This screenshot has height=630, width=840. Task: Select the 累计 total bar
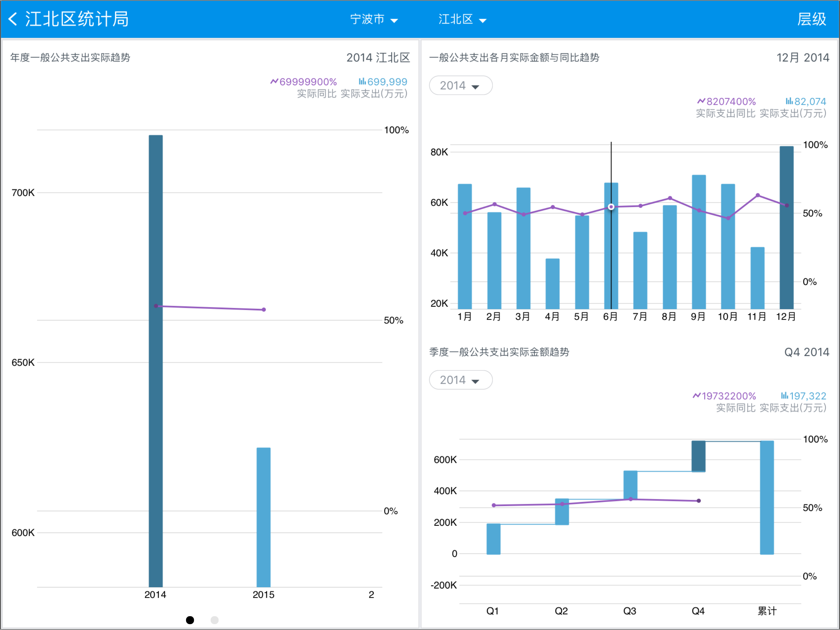(767, 497)
